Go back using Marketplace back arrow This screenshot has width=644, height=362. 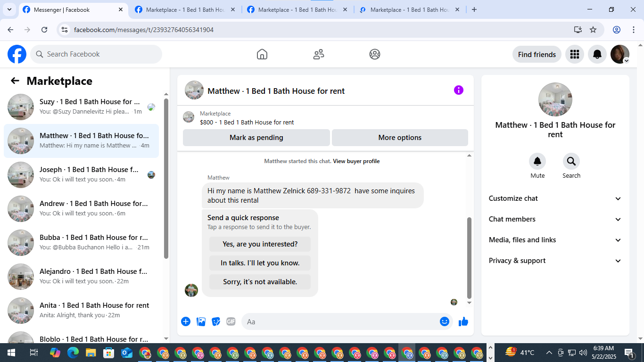15,81
